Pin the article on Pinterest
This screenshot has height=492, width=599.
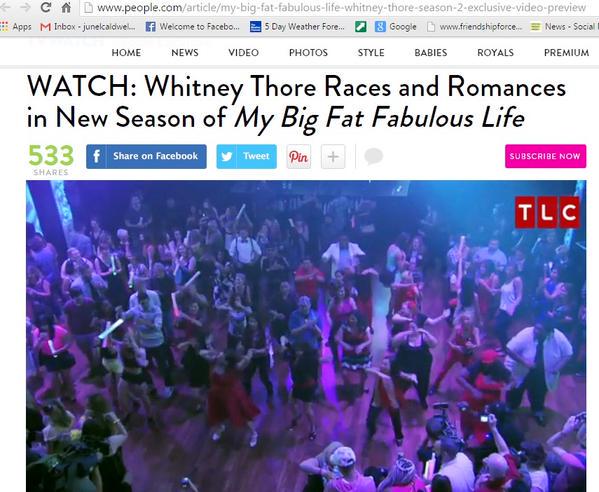(x=299, y=156)
